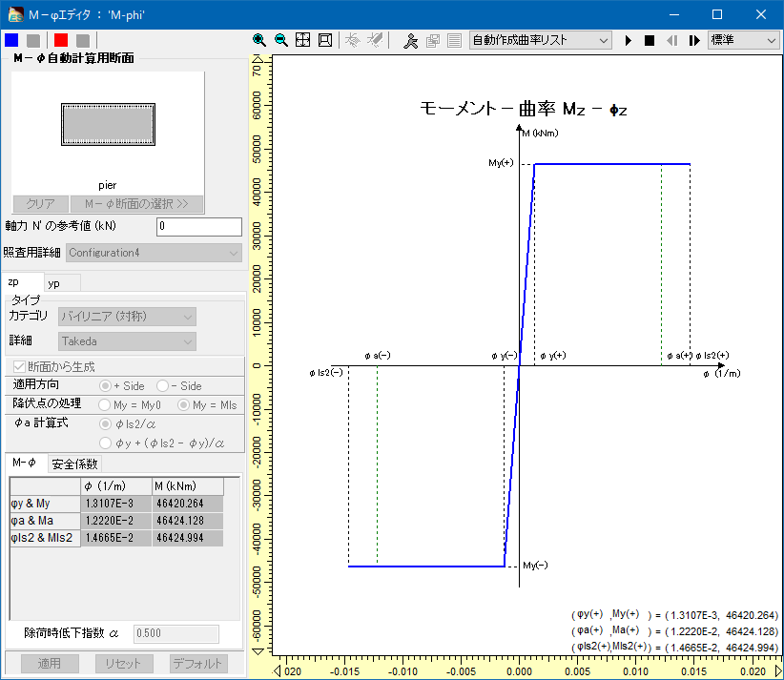Viewport: 784px width, 680px height.
Task: Open the 自動作成曲率リスト dropdown
Action: 540,40
